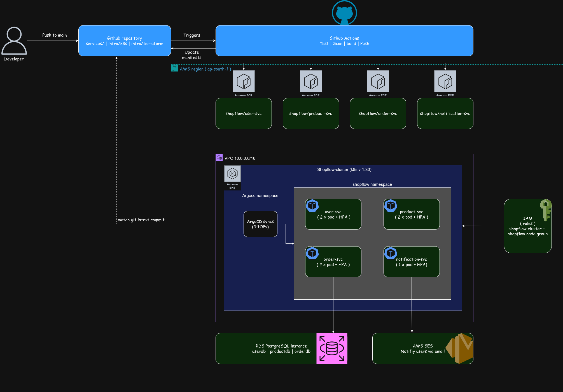Screen dimensions: 563x392
Task: Click the GitHub Octocat logo icon
Action: click(x=344, y=13)
